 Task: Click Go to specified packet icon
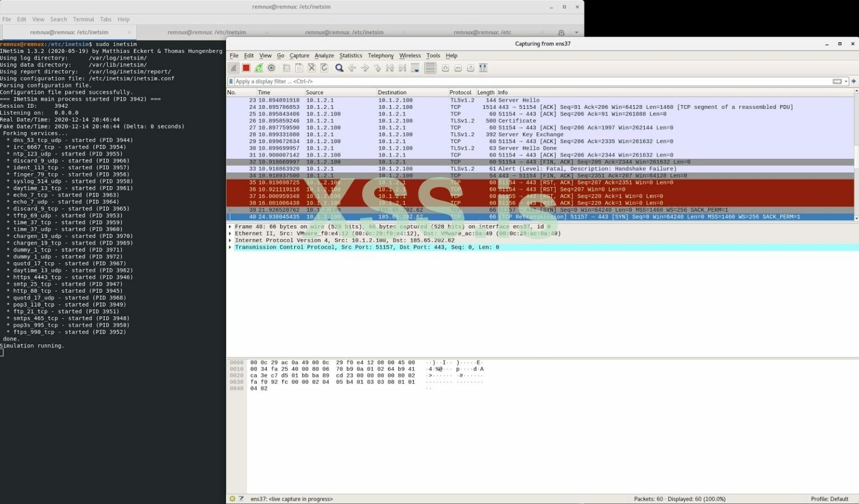[377, 68]
